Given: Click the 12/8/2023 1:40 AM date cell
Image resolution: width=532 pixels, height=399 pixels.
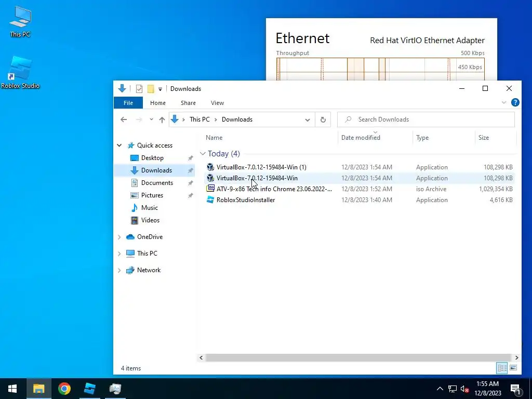Looking at the screenshot, I should tap(367, 200).
